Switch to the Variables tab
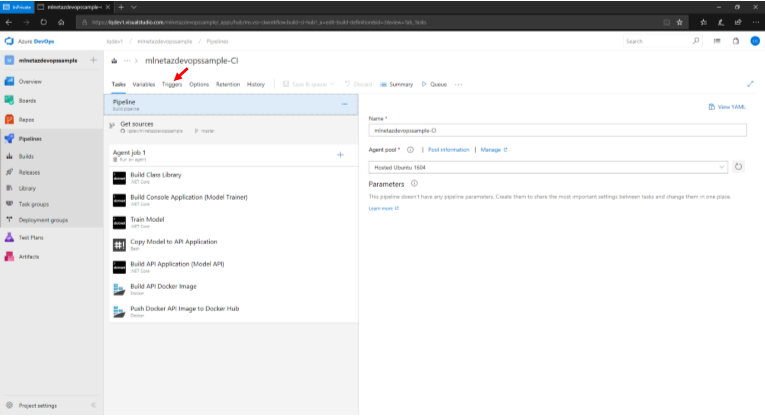Screen dimensions: 765x416 [x=144, y=84]
